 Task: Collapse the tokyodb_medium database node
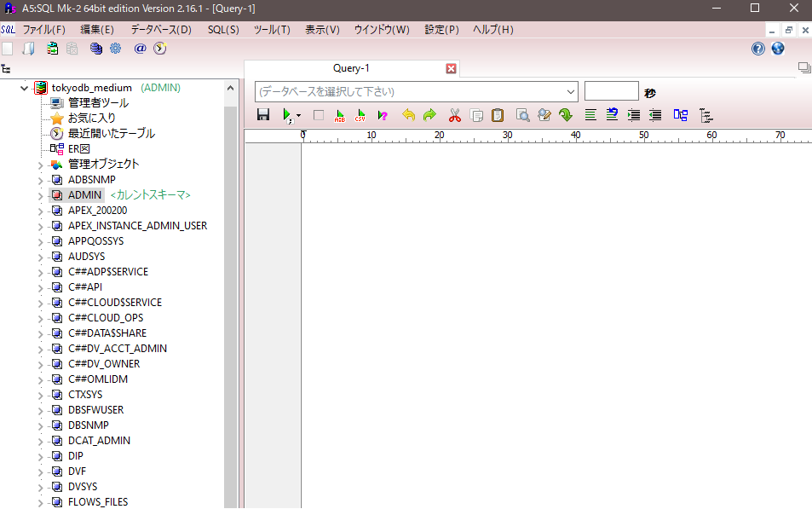point(24,88)
